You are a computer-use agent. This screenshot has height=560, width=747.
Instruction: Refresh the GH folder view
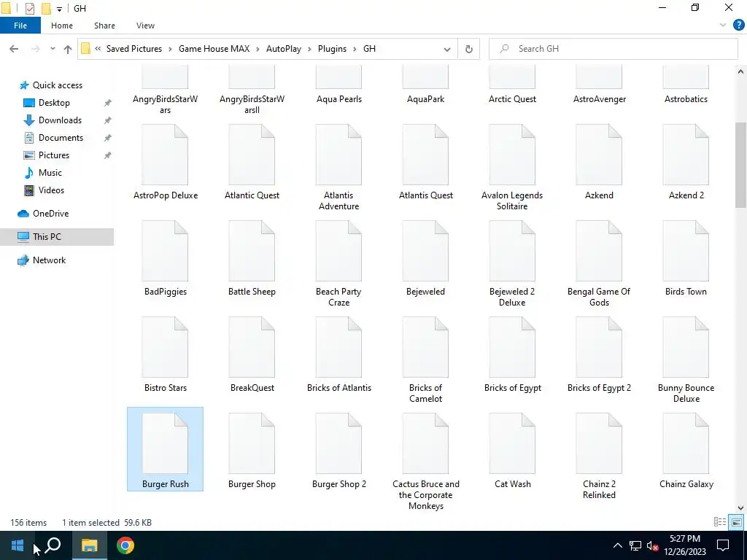pos(469,49)
